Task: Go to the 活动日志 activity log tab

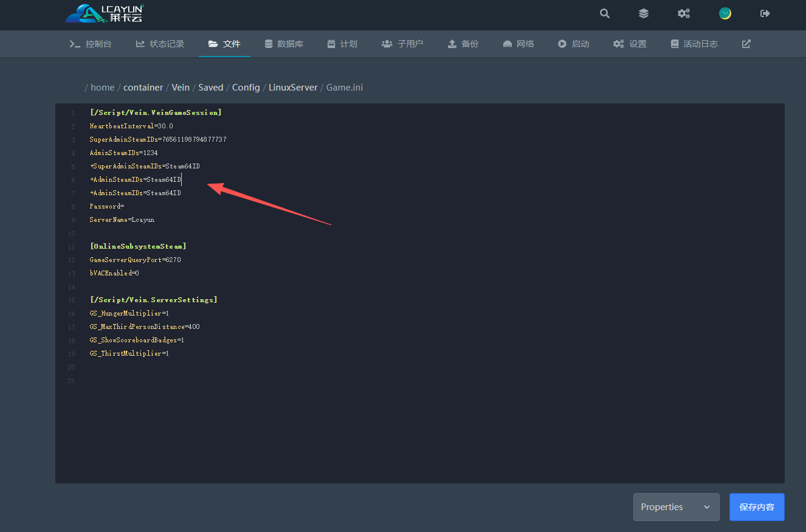Action: (x=694, y=44)
